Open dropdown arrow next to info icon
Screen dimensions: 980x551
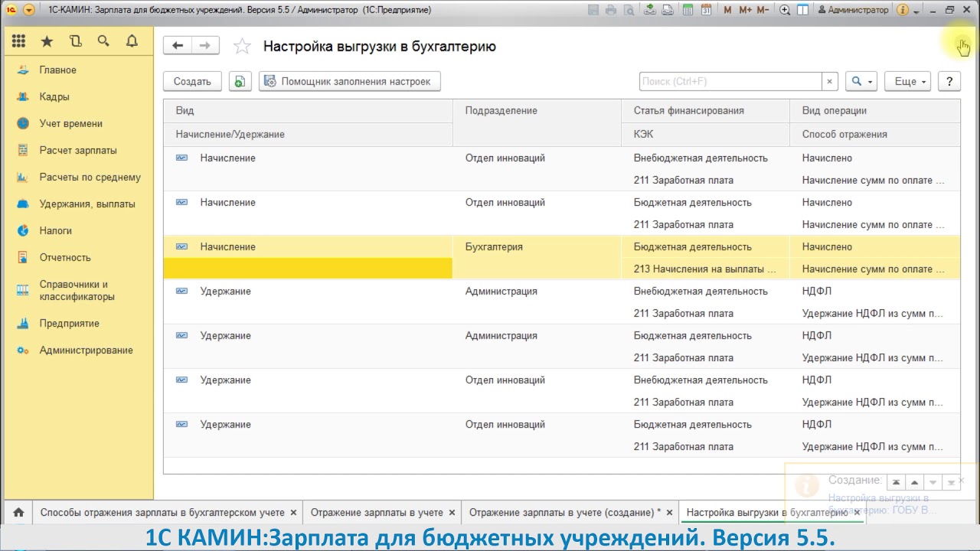[916, 11]
